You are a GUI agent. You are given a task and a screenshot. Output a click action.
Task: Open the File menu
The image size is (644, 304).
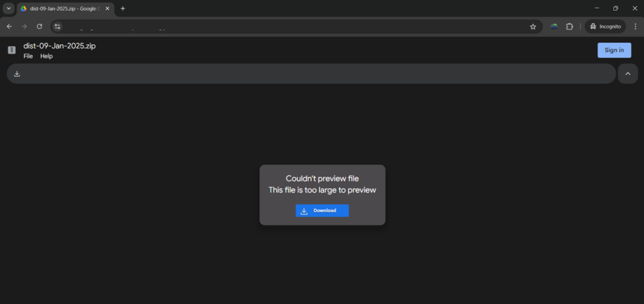click(x=28, y=56)
